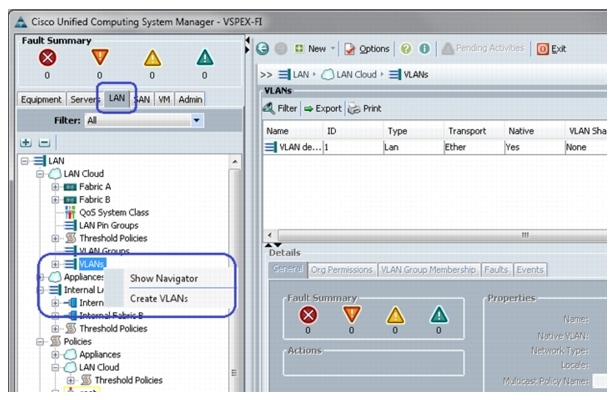Collapse the LAN Cloud tree node

pos(41,174)
